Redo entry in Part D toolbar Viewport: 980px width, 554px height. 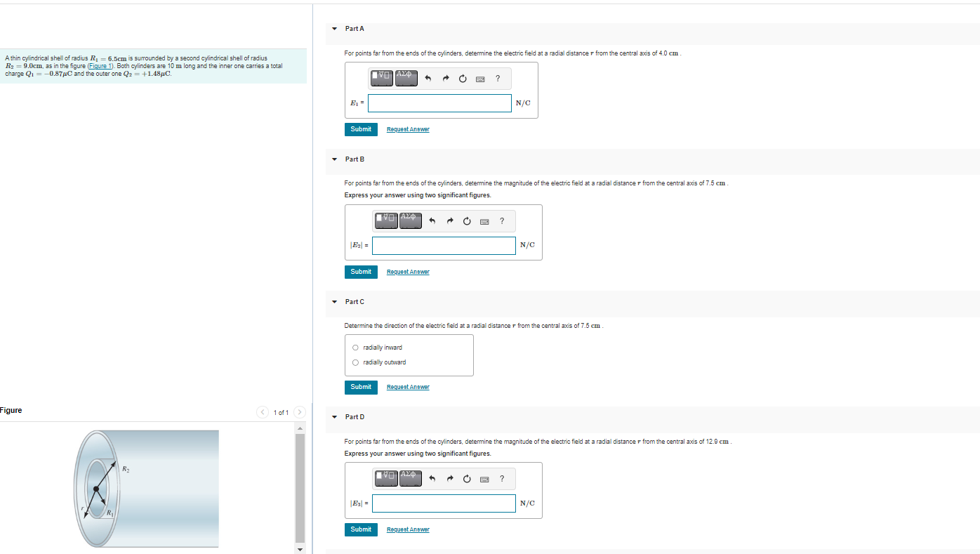pyautogui.click(x=449, y=479)
